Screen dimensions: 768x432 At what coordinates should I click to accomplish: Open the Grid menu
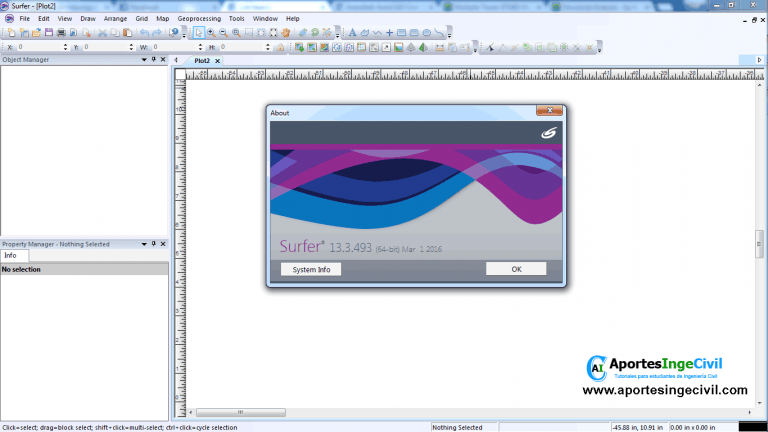142,19
